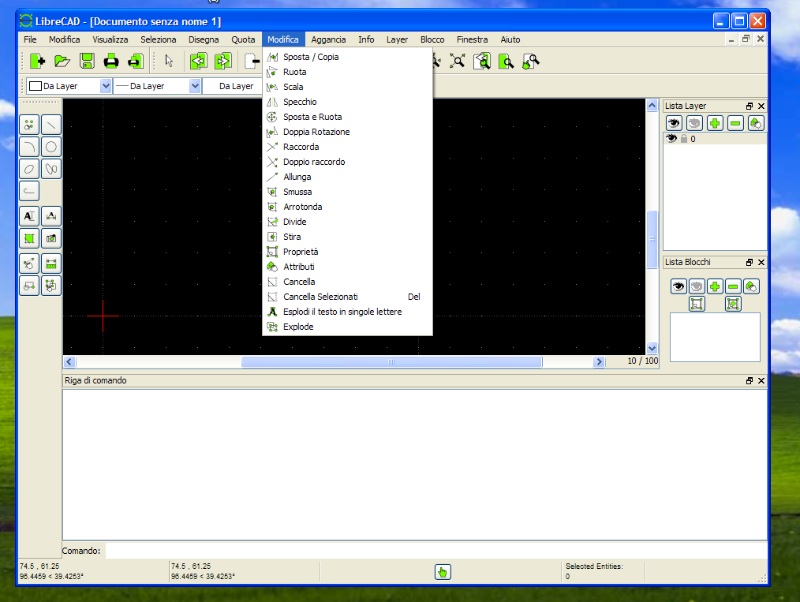Add a new layer with the plus icon

(715, 123)
